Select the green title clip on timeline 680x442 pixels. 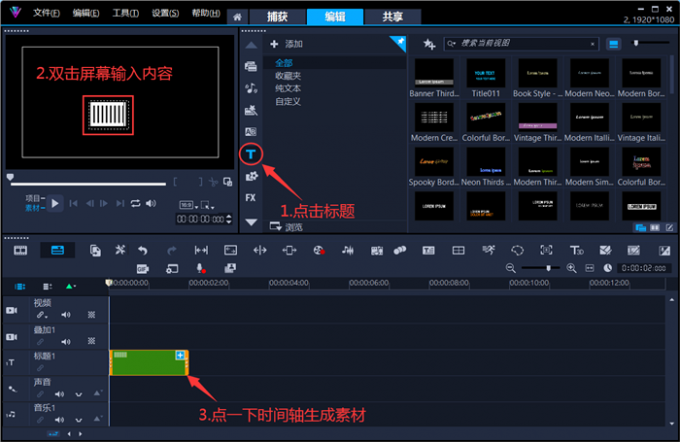tap(149, 363)
